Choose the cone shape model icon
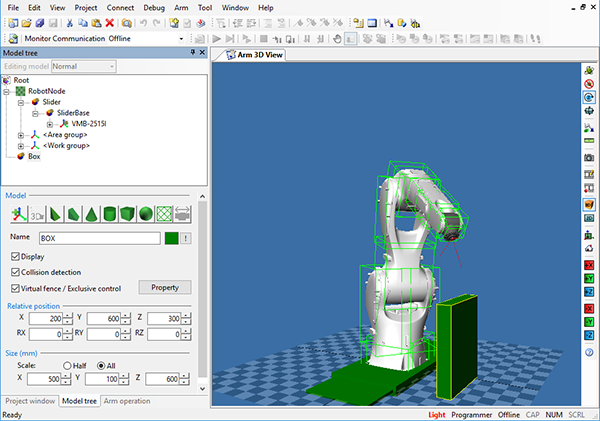 click(91, 214)
